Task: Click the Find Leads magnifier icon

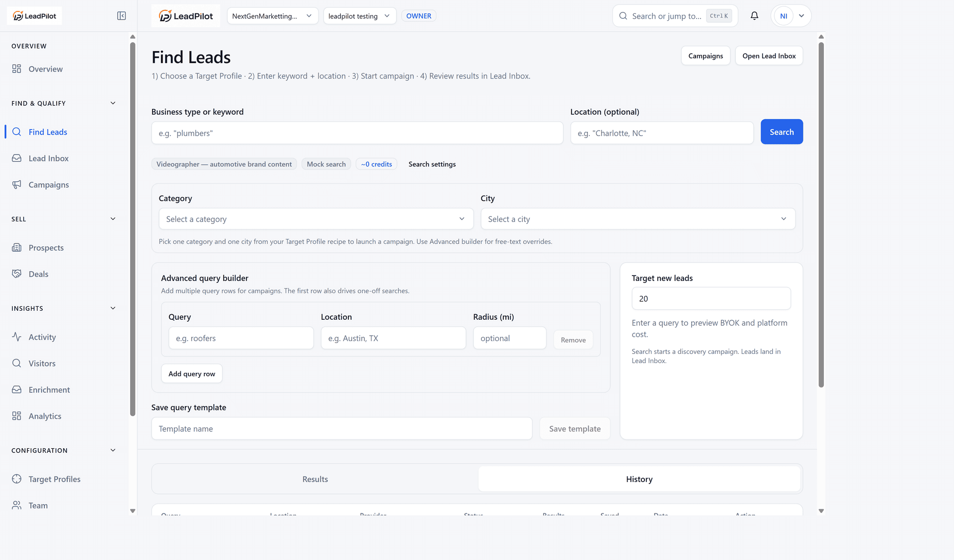Action: point(17,132)
